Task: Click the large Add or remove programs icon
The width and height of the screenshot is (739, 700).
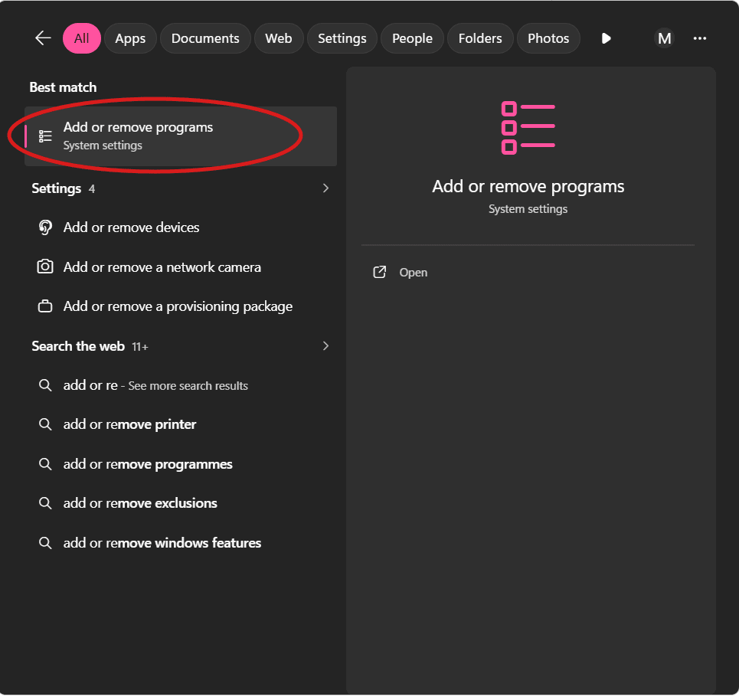Action: coord(528,127)
